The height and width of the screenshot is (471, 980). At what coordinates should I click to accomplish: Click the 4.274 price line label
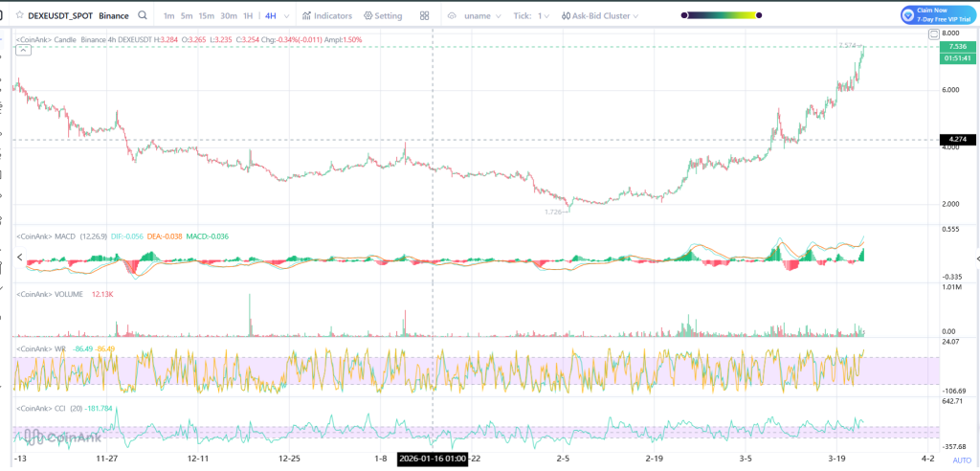click(x=955, y=140)
